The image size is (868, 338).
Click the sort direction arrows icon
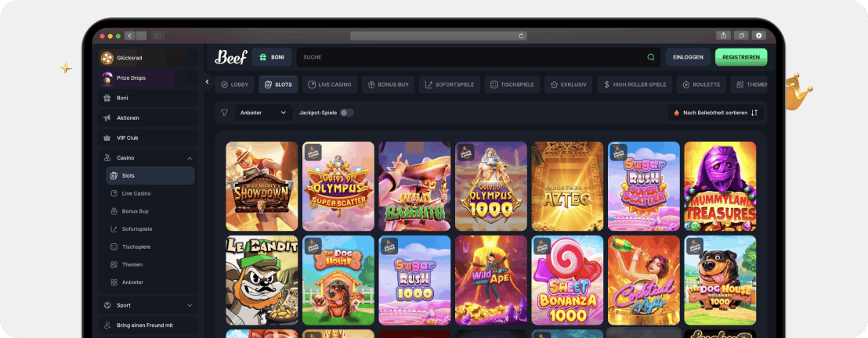point(754,113)
